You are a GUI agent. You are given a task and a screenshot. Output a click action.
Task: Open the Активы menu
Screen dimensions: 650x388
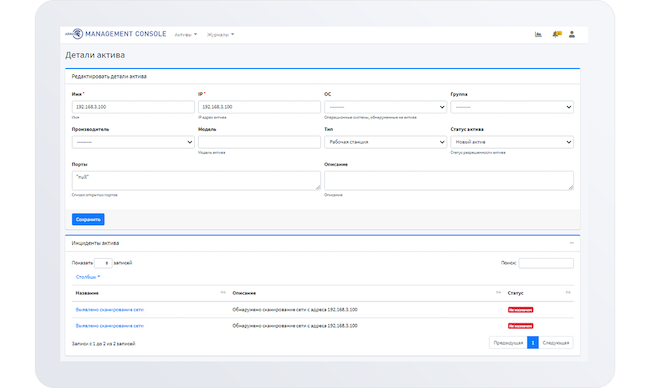[186, 35]
